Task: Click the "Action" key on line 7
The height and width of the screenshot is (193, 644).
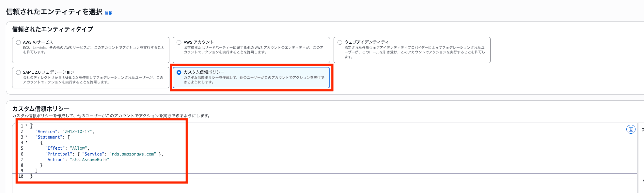Action: [x=55, y=160]
